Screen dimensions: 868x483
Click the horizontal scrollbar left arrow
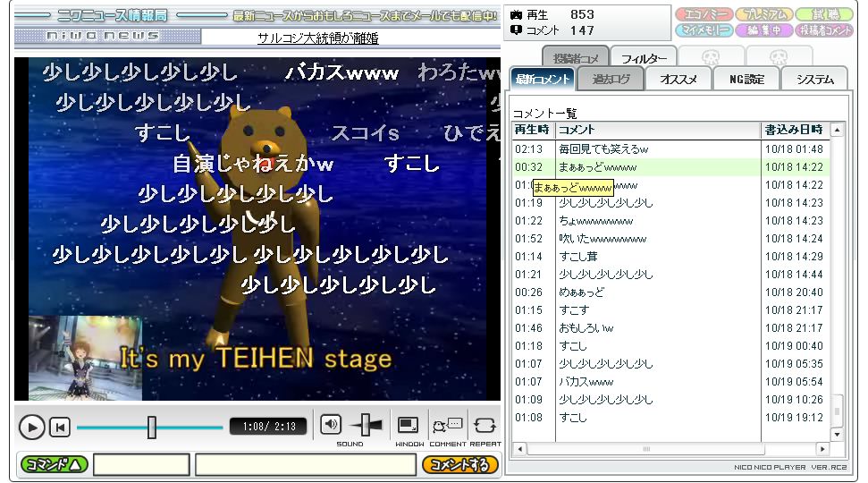[x=519, y=449]
